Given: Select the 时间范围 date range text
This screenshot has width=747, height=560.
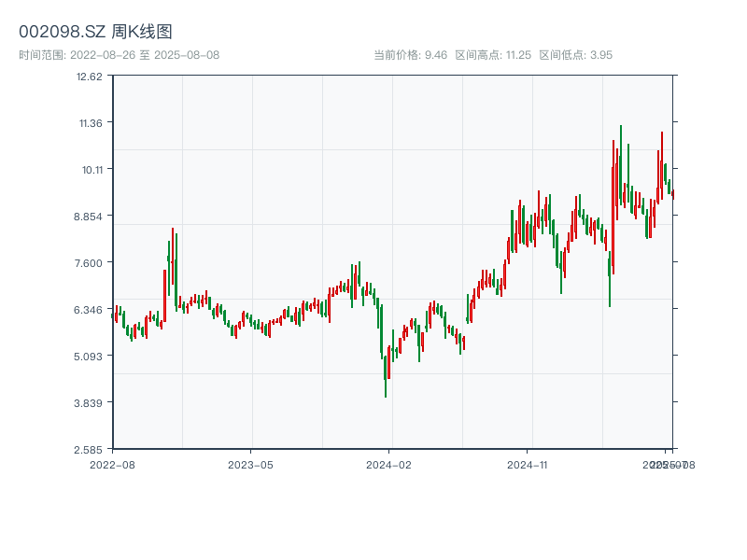Looking at the screenshot, I should click(x=120, y=55).
